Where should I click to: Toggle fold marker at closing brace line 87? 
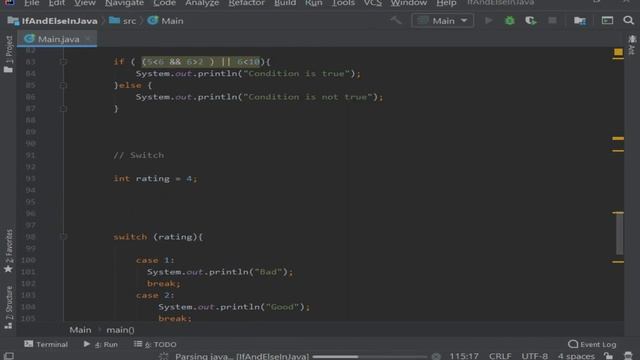pos(63,109)
